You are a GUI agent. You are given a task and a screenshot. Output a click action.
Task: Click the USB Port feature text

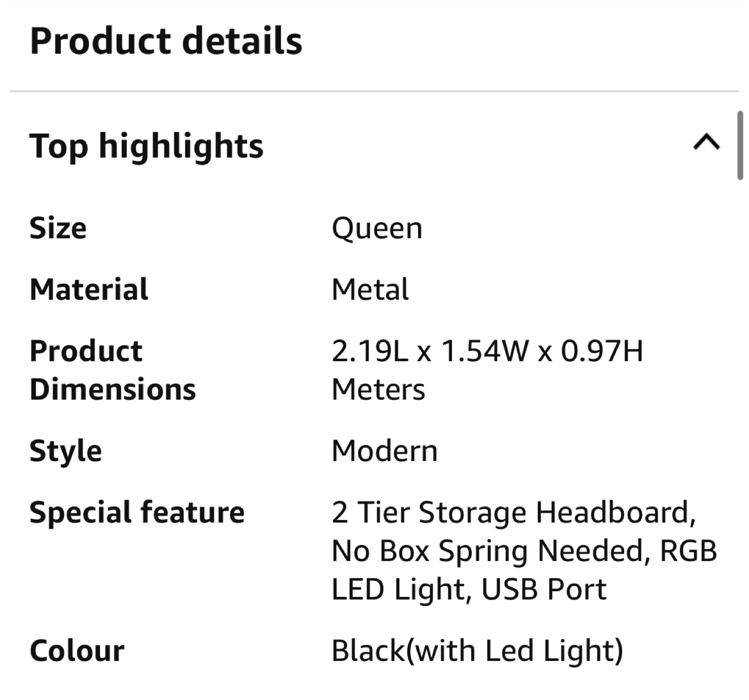click(544, 589)
